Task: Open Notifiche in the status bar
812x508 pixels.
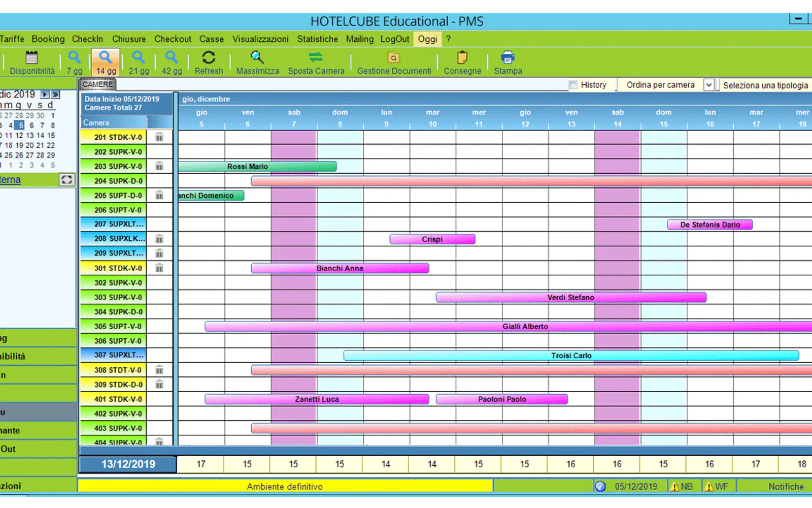Action: tap(786, 487)
